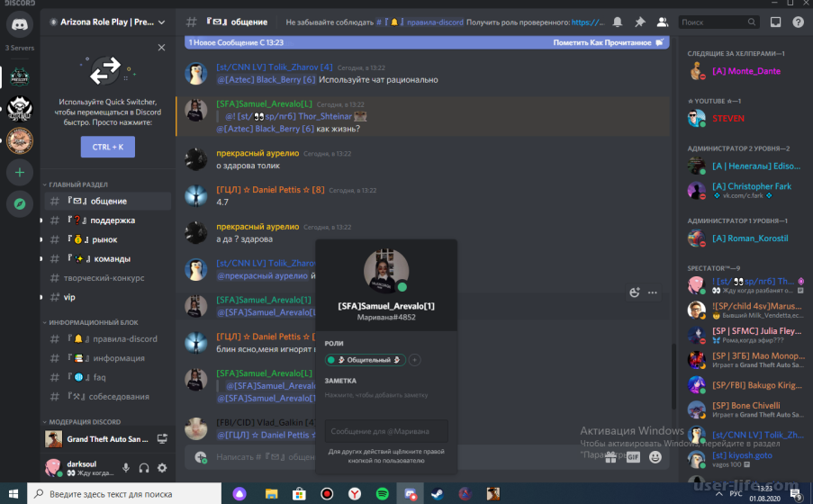813x504 pixels.
Task: Click member [A] Roman_Korostil
Action: [x=745, y=238]
